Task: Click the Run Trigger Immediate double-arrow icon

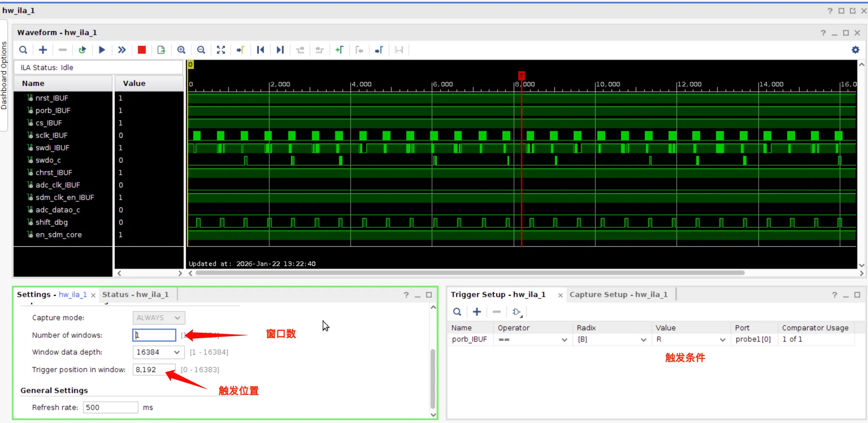Action: coord(122,50)
